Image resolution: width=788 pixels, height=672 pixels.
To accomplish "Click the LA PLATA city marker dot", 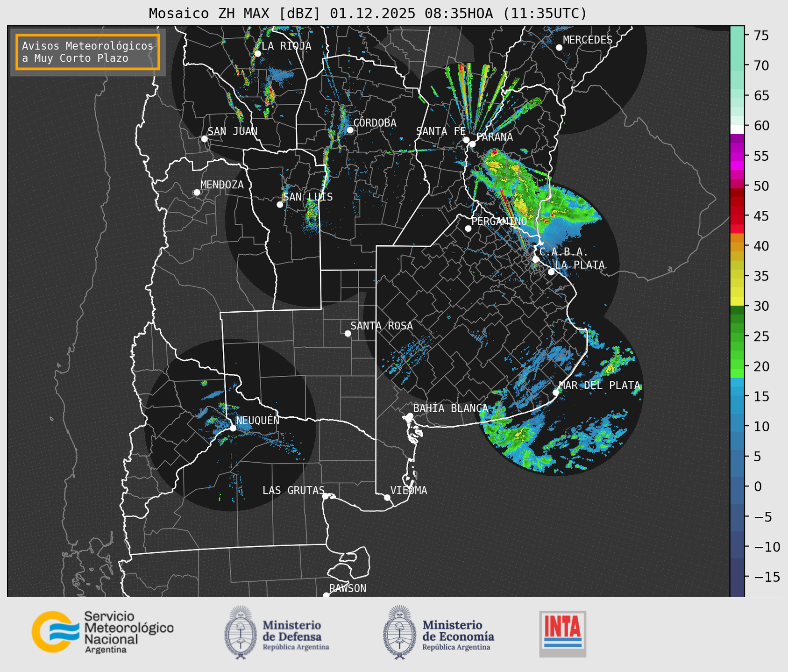I will pos(551,272).
